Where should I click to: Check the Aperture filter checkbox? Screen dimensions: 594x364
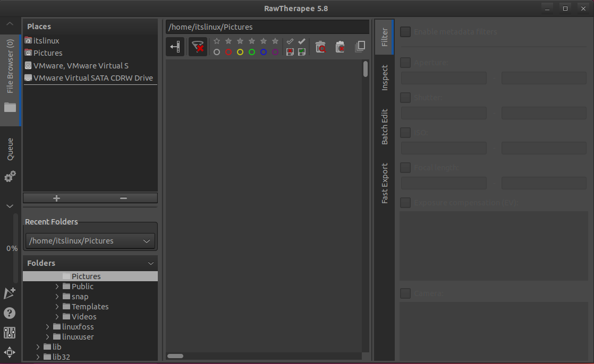405,63
